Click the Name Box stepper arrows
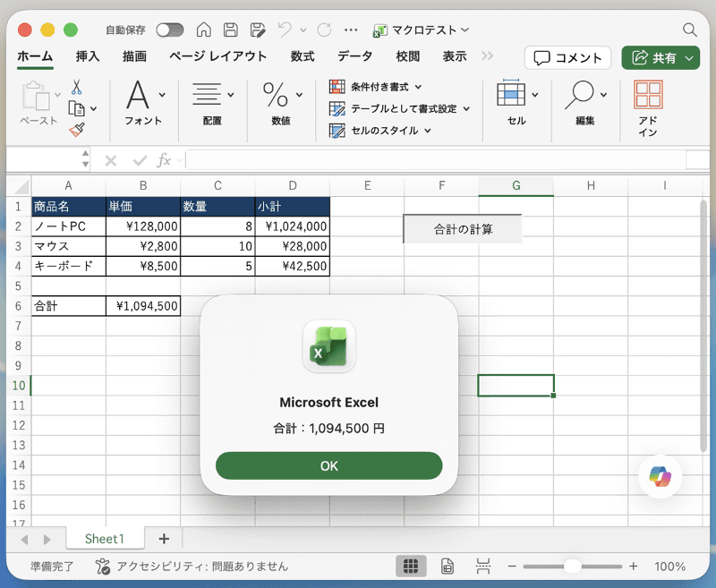 click(x=85, y=159)
